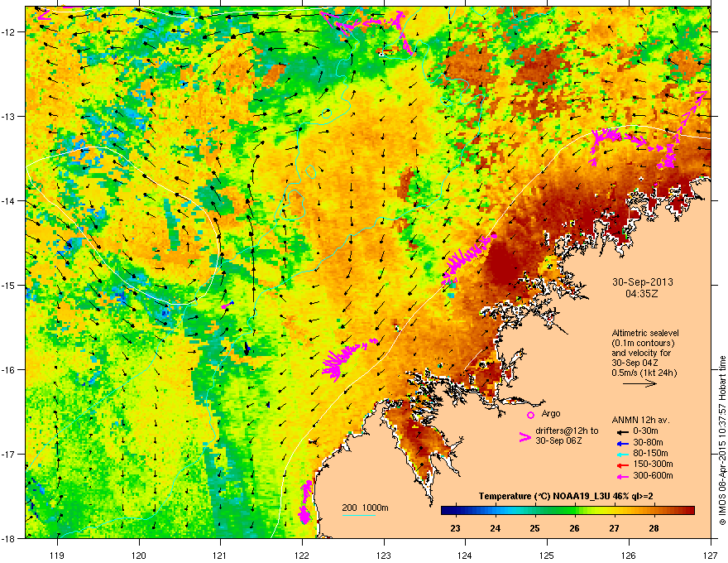Click longitude axis label 123
This screenshot has height=563, width=728.
click(384, 555)
